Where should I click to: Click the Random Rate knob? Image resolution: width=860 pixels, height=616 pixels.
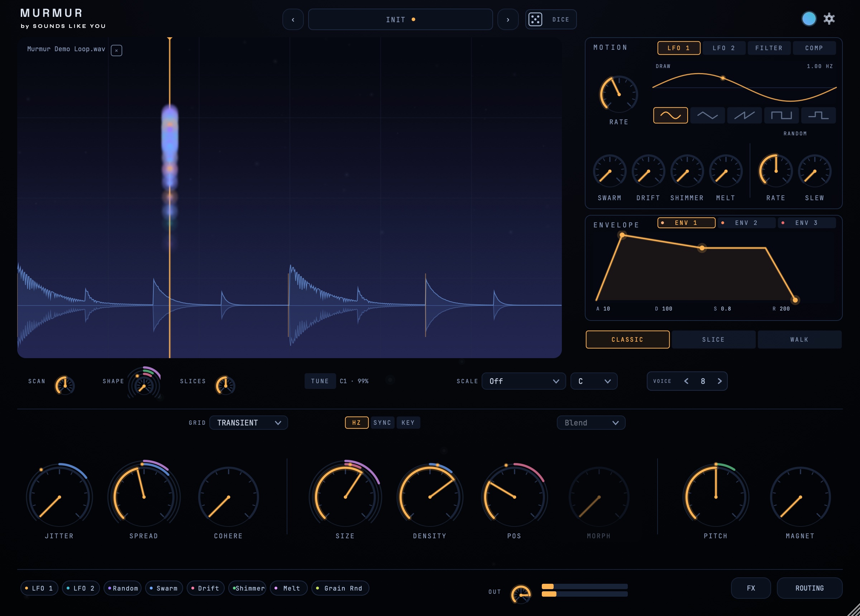(775, 171)
